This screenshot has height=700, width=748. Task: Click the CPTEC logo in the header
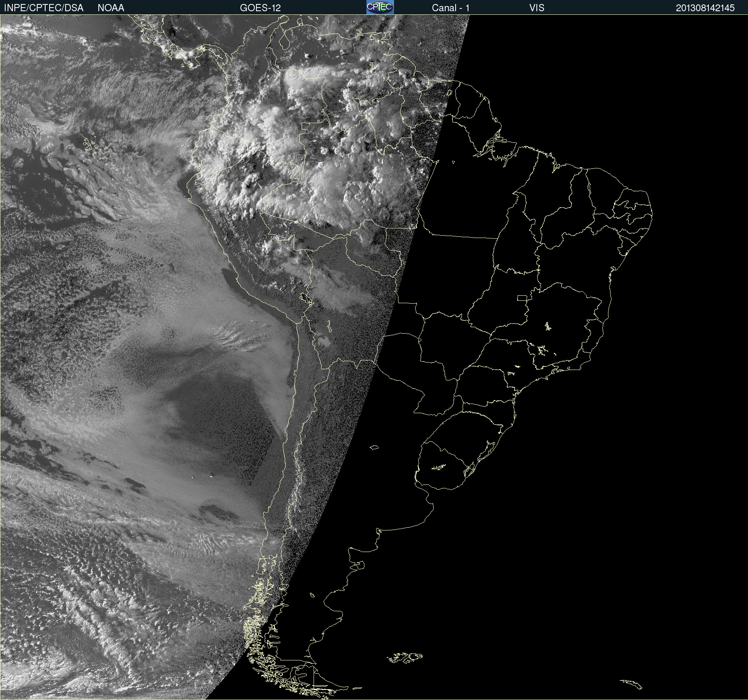pos(380,7)
